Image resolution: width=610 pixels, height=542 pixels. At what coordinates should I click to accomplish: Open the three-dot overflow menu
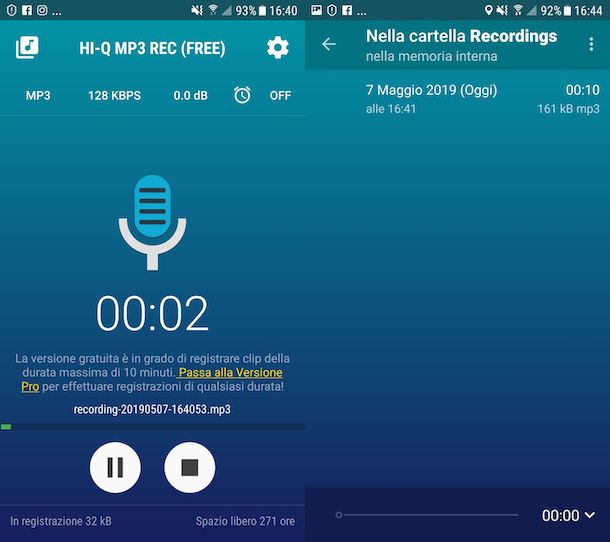point(591,44)
